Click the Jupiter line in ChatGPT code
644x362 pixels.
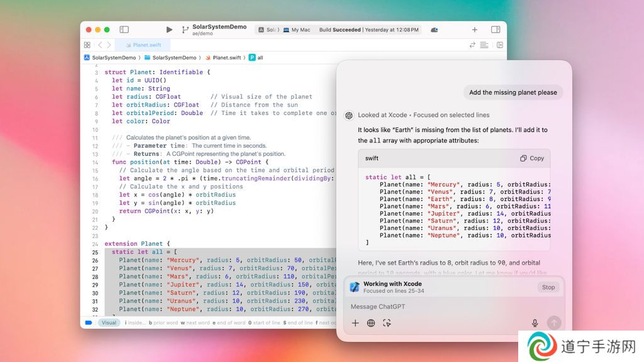465,214
